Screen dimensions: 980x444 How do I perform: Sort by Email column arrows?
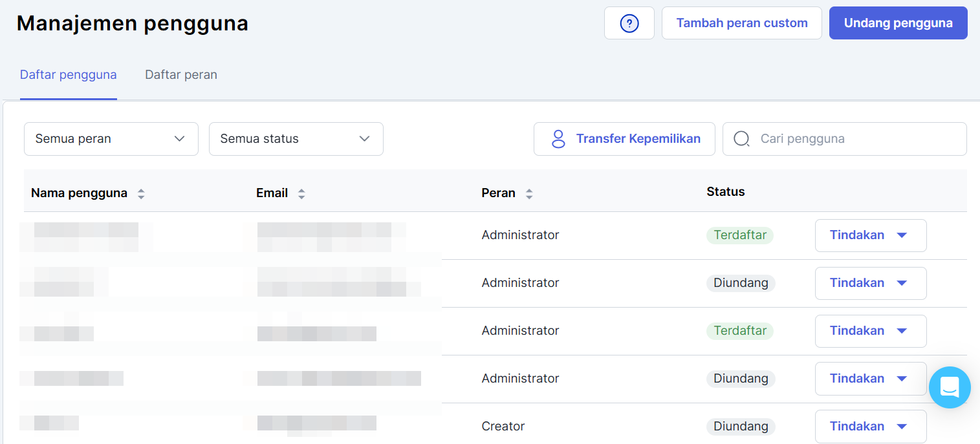301,193
